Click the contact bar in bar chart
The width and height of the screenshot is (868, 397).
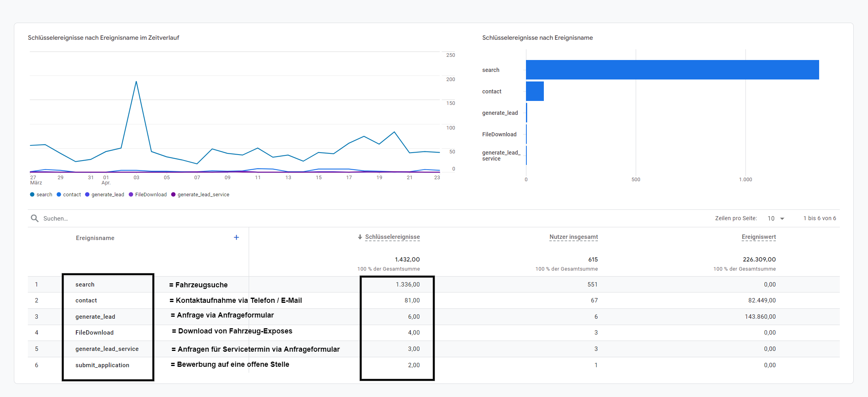535,91
